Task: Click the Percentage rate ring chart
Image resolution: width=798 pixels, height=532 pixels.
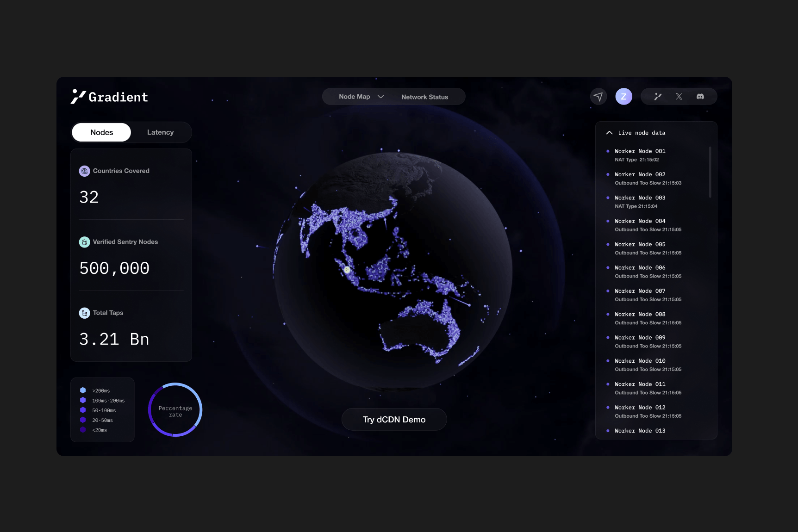Action: pyautogui.click(x=175, y=410)
